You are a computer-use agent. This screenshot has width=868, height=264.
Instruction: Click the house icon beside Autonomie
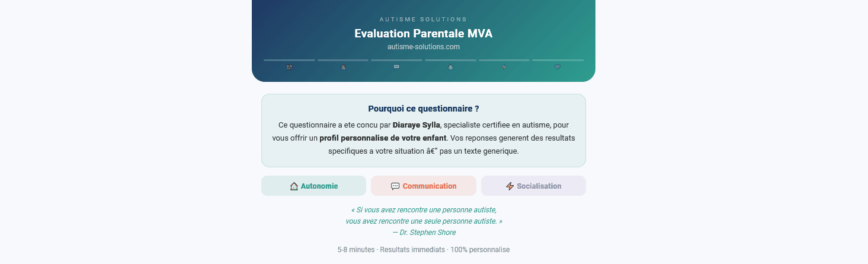pos(294,186)
